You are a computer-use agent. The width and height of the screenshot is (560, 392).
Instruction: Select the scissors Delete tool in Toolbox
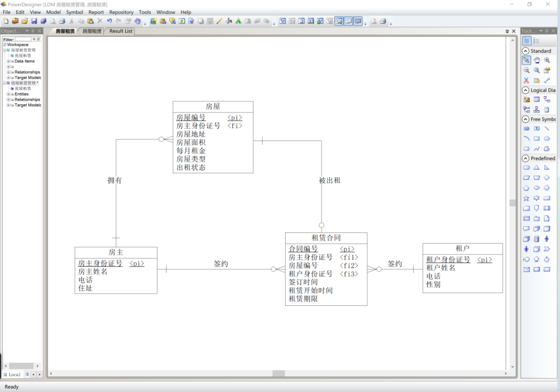tap(527, 81)
